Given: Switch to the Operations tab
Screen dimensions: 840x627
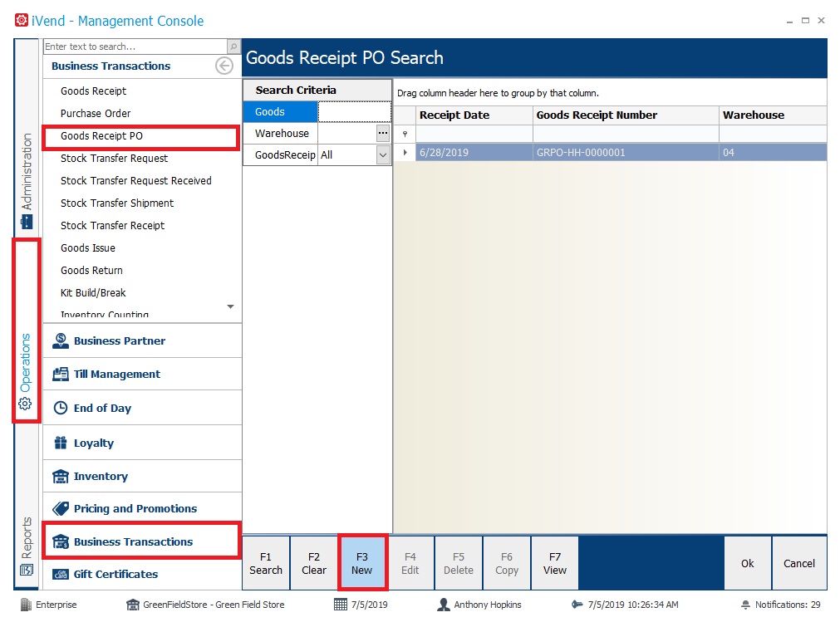Looking at the screenshot, I should (x=27, y=331).
